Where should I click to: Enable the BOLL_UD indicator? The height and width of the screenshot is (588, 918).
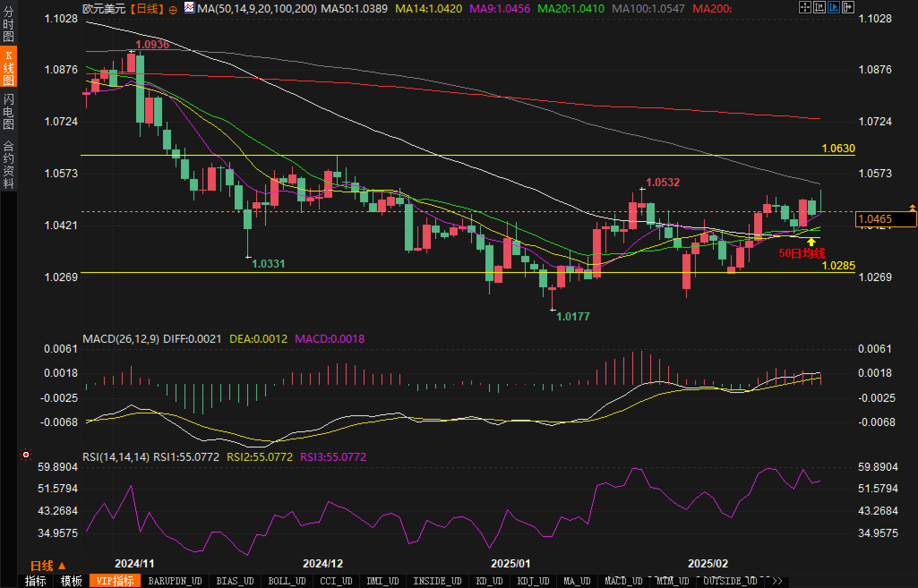pyautogui.click(x=287, y=581)
